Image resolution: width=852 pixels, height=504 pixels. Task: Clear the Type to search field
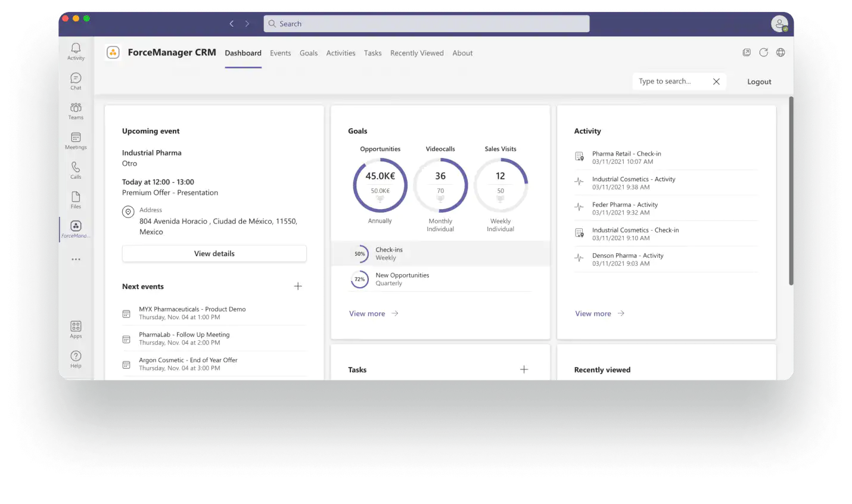coord(716,82)
